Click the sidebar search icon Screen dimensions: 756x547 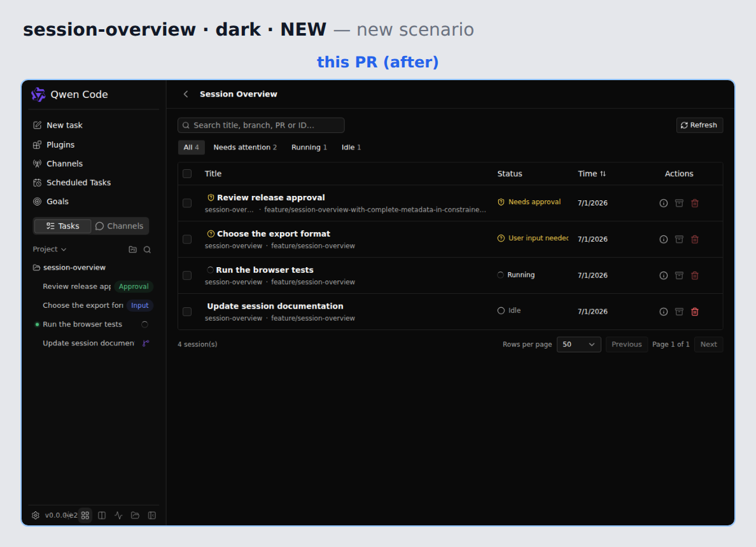click(147, 249)
